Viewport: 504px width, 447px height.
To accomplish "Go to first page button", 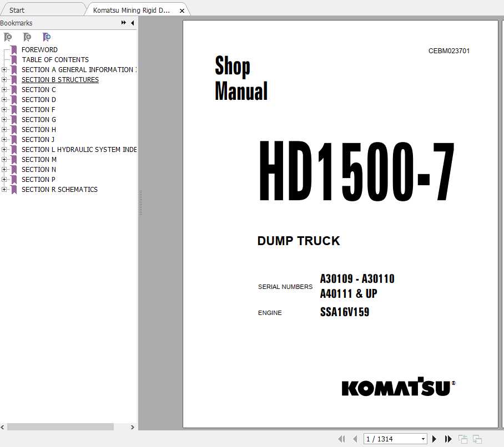I will coord(342,439).
